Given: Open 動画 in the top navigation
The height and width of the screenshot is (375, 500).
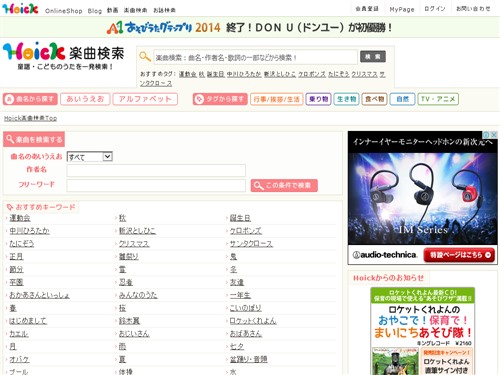Looking at the screenshot, I should [112, 10].
